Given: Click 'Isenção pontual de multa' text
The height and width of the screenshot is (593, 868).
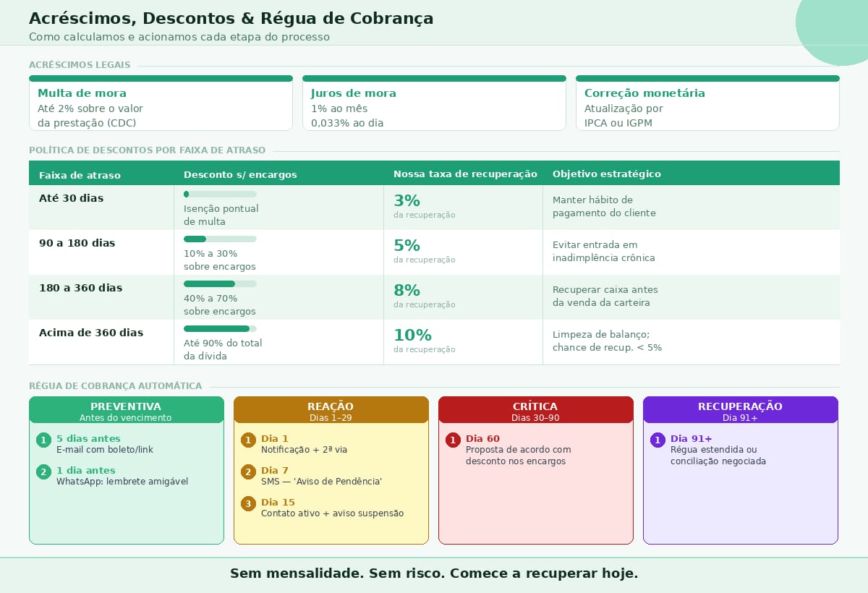Looking at the screenshot, I should 221,215.
